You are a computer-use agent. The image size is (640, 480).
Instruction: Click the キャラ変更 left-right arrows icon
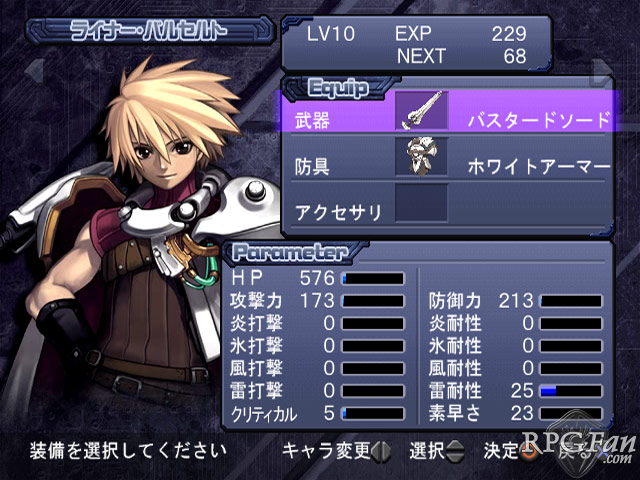(x=381, y=451)
